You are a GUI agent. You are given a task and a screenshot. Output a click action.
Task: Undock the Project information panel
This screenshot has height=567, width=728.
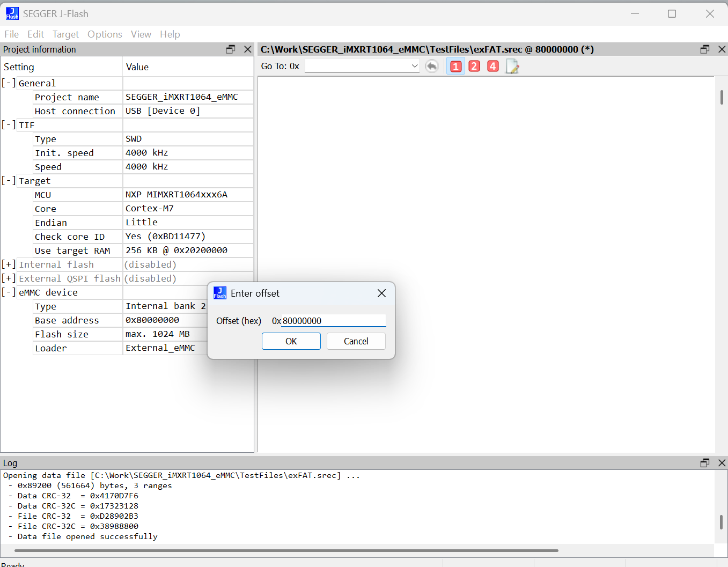[231, 49]
